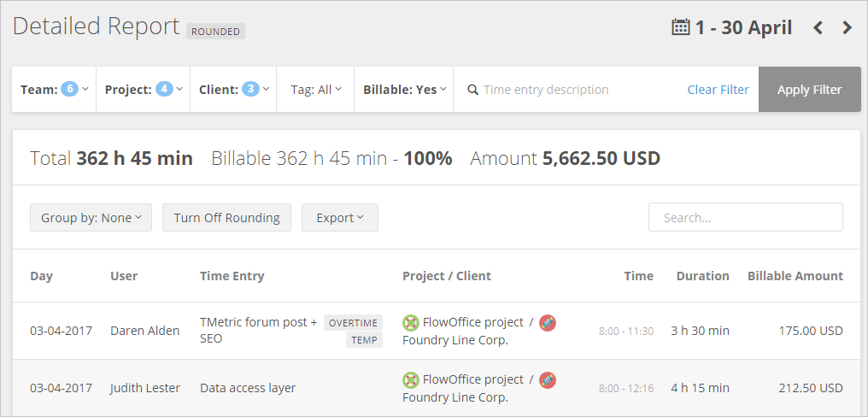Click the calendar icon beside the date range
Image resolution: width=868 pixels, height=417 pixels.
[x=681, y=27]
